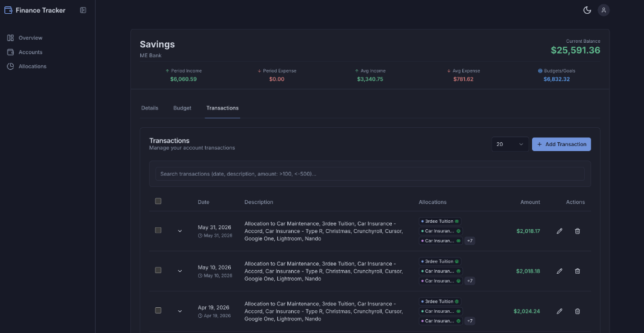The width and height of the screenshot is (644, 333).
Task: Expand the Apr 19, 2026 transaction row
Action: tap(180, 311)
